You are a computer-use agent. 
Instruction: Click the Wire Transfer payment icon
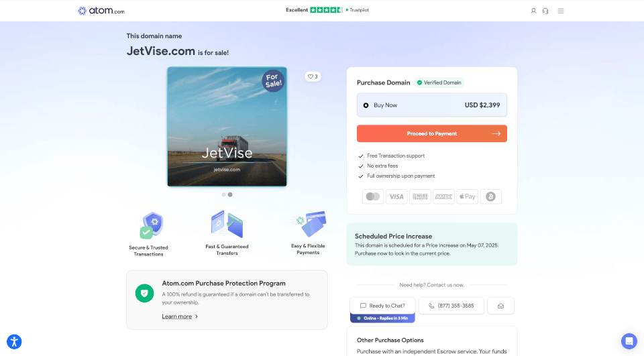[420, 196]
